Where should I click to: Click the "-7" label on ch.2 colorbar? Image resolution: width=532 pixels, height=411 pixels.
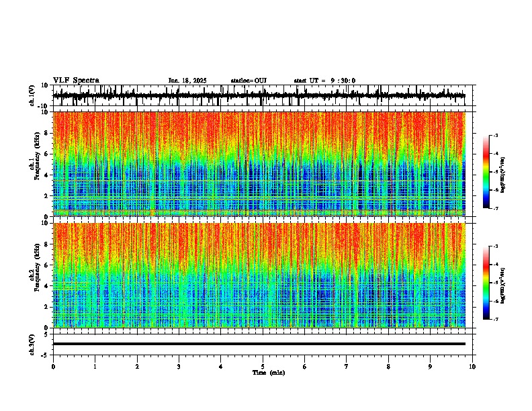495,319
